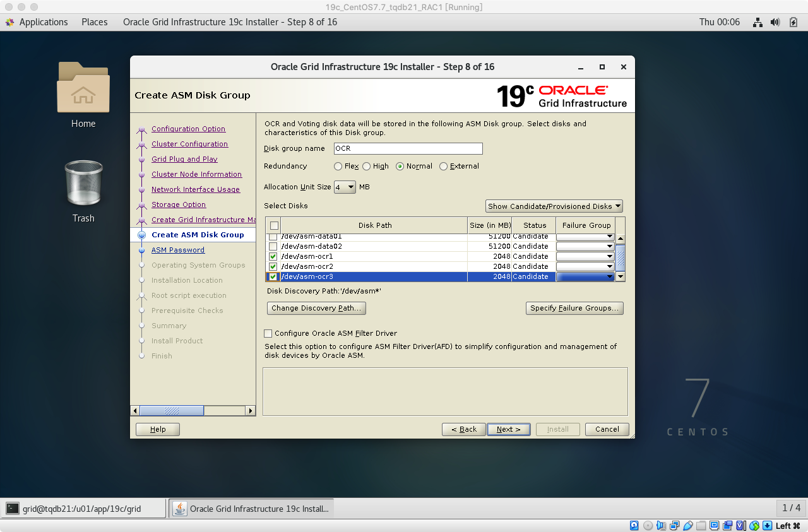Click the VirtualBox audio status icon
808x532 pixels.
click(x=661, y=525)
